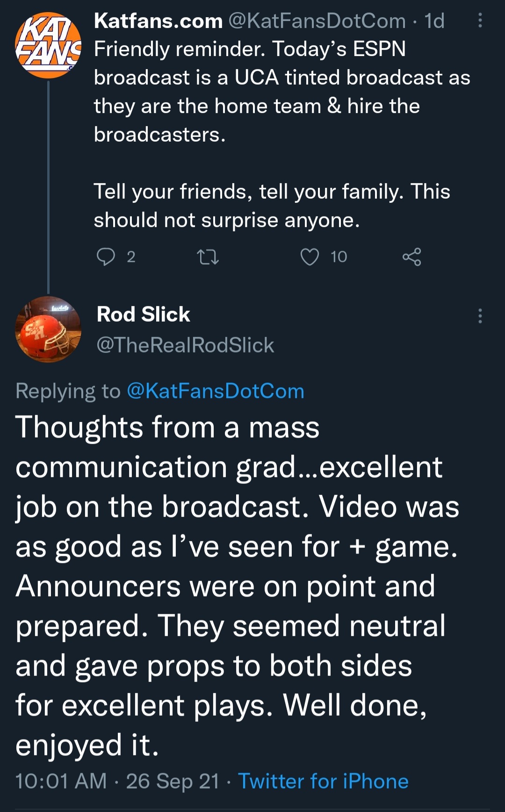This screenshot has width=505, height=812.
Task: Open more options for Katfans.com tweet
Action: (x=480, y=21)
